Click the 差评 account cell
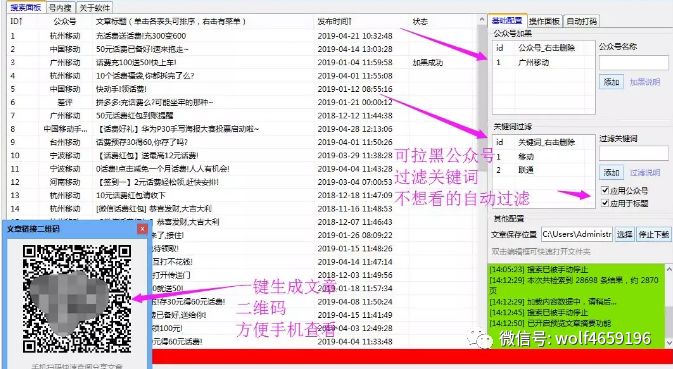673x369 pixels. [x=65, y=102]
